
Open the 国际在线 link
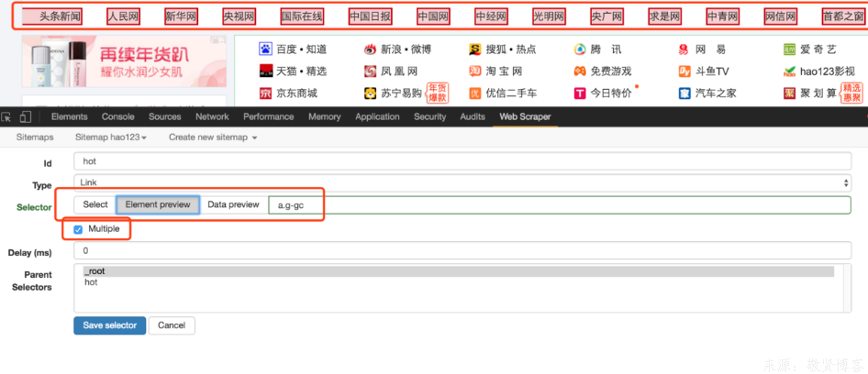302,17
